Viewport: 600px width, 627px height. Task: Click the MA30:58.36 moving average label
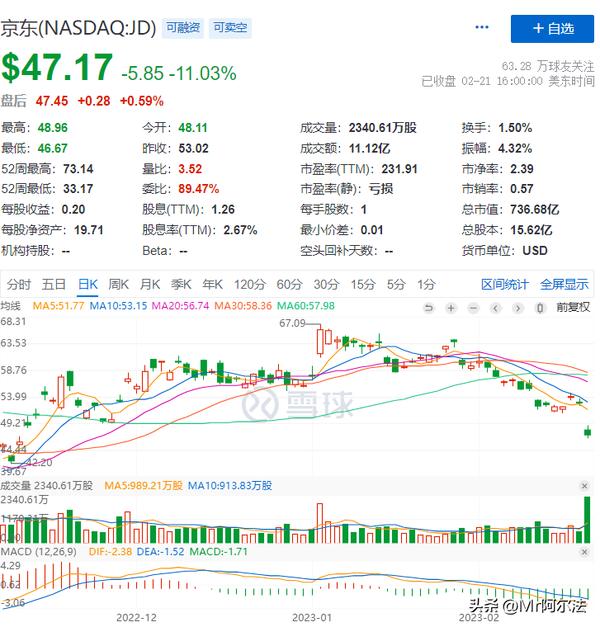[243, 306]
